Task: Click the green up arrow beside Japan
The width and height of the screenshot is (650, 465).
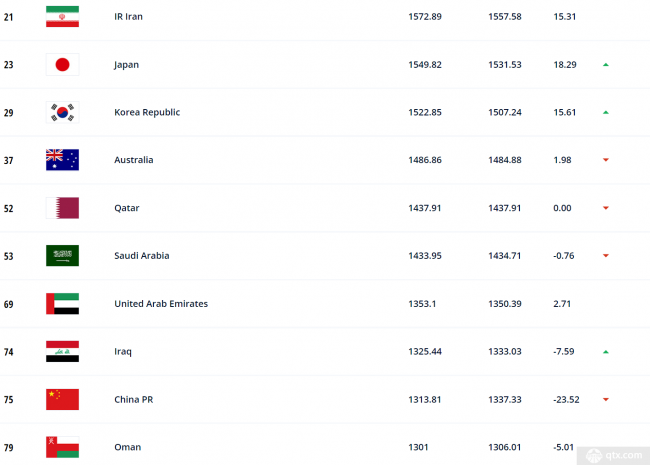Action: pyautogui.click(x=606, y=65)
